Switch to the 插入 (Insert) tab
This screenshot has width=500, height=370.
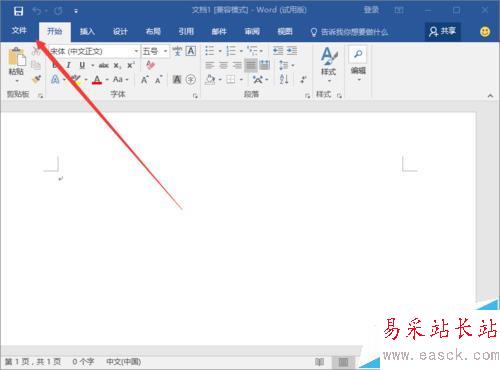pyautogui.click(x=87, y=32)
